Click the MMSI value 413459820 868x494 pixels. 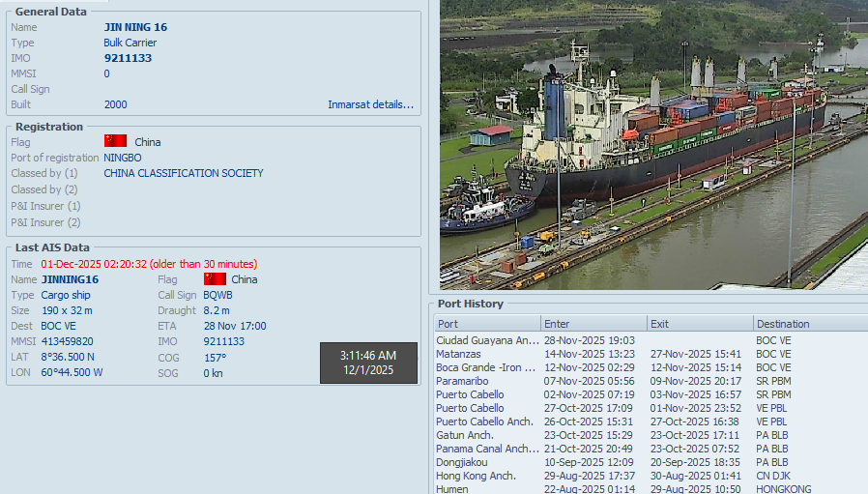pyautogui.click(x=67, y=341)
